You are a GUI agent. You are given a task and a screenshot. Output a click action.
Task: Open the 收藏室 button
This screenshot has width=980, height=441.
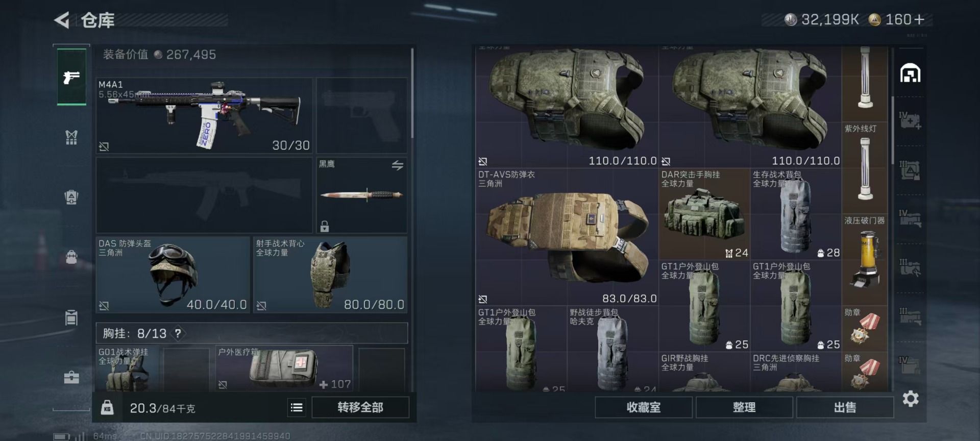[x=644, y=407]
